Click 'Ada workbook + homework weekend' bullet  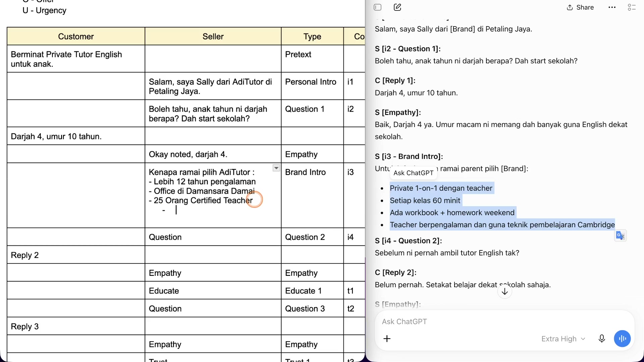coord(452,213)
